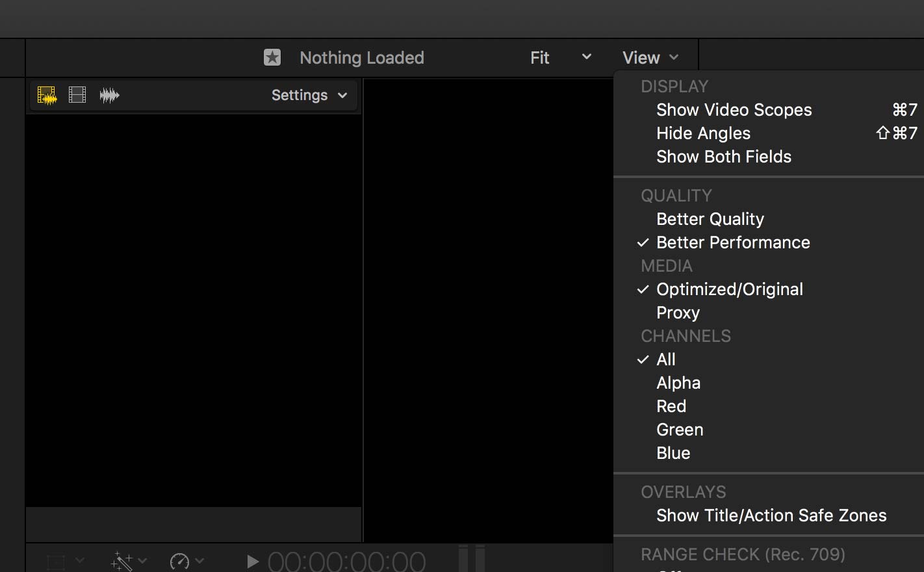
Task: Expand the chevron beside the magic wand
Action: pos(142,560)
